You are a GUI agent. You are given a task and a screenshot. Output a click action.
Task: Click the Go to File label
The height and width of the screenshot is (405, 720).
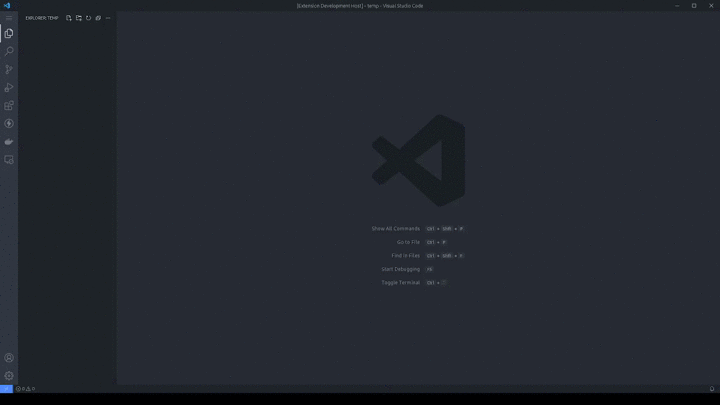(408, 242)
